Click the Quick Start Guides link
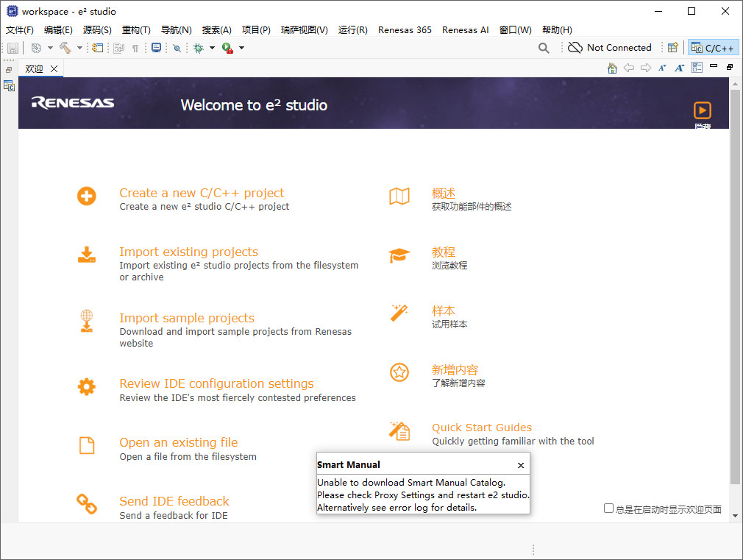Viewport: 743px width, 560px height. pyautogui.click(x=482, y=428)
